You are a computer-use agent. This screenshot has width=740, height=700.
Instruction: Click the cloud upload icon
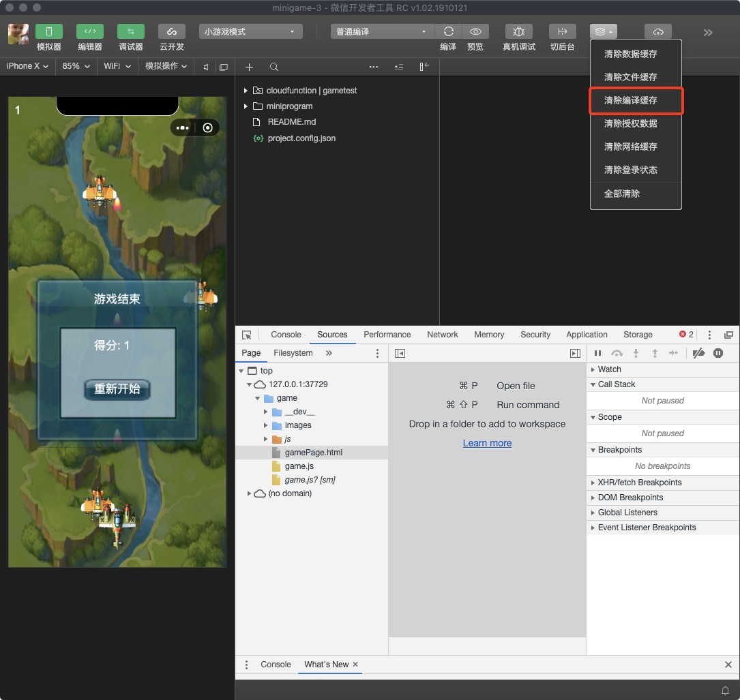click(x=658, y=31)
